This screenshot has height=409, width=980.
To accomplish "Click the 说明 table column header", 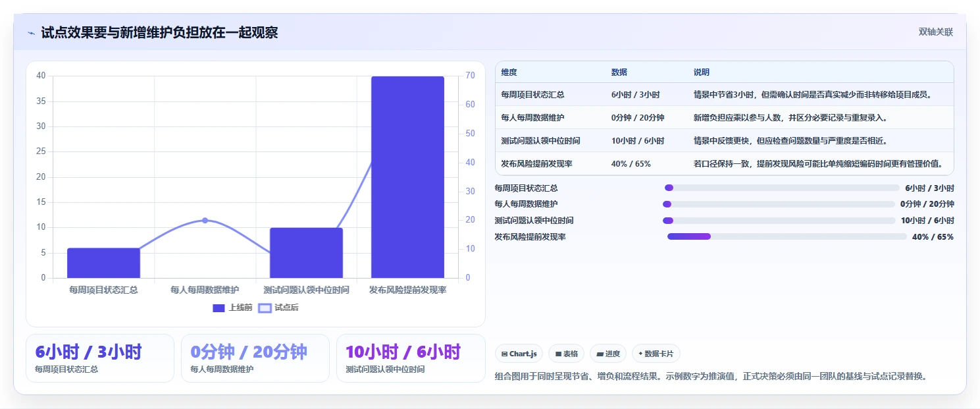I will 702,72.
